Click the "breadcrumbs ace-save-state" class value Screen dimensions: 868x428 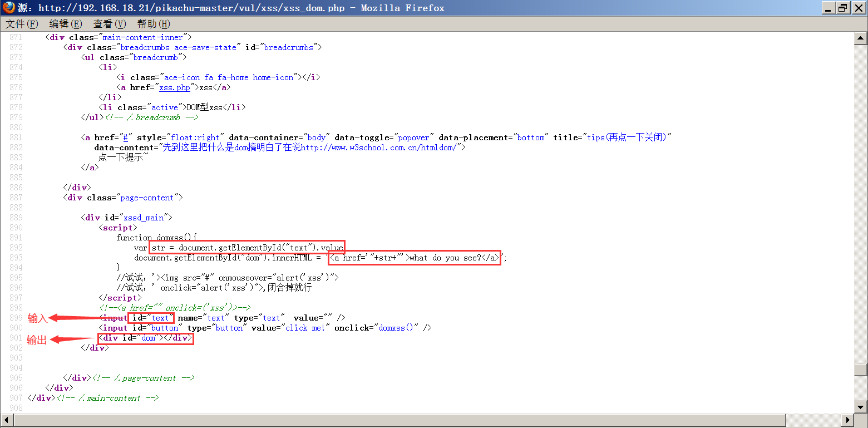tap(178, 47)
